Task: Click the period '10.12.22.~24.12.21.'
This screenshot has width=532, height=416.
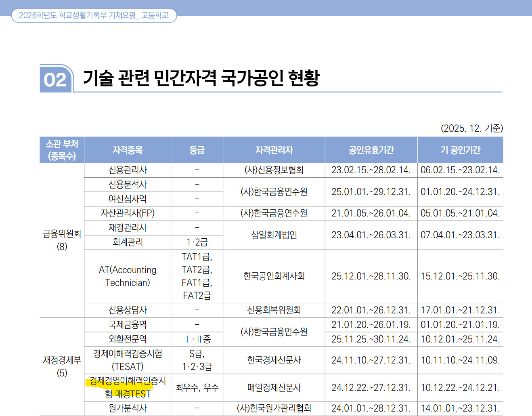Action: 460,388
